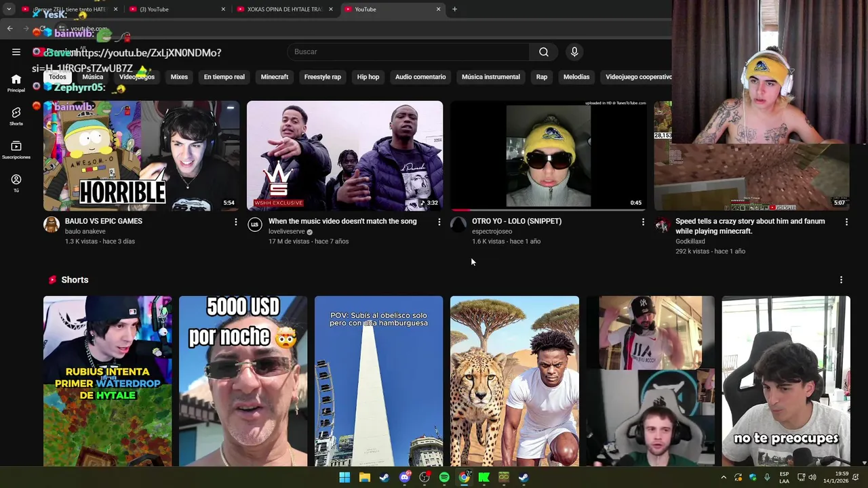The width and height of the screenshot is (868, 488).
Task: Select the Melodías filter chip
Action: [576, 77]
